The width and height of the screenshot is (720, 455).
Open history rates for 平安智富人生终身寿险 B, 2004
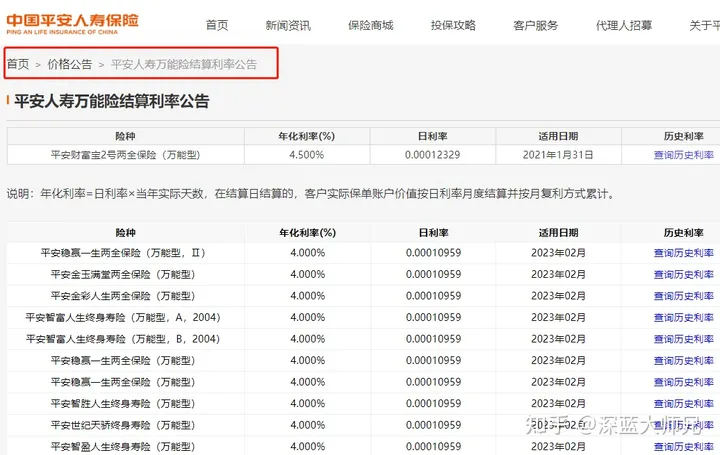pos(683,339)
